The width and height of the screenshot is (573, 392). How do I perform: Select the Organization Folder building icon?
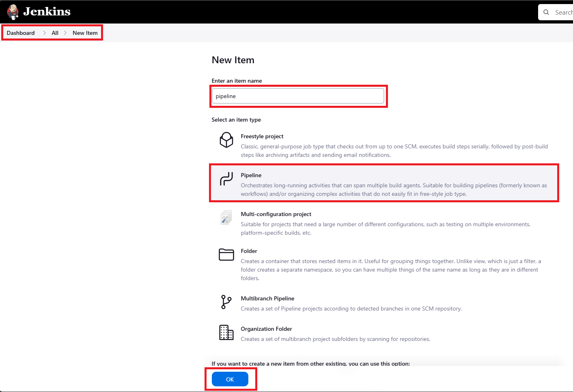pyautogui.click(x=226, y=332)
